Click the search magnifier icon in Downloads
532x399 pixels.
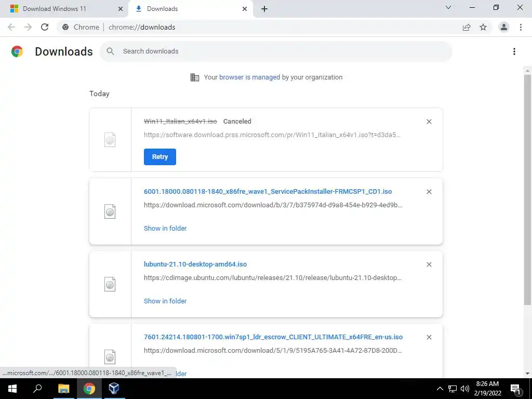[x=110, y=51]
